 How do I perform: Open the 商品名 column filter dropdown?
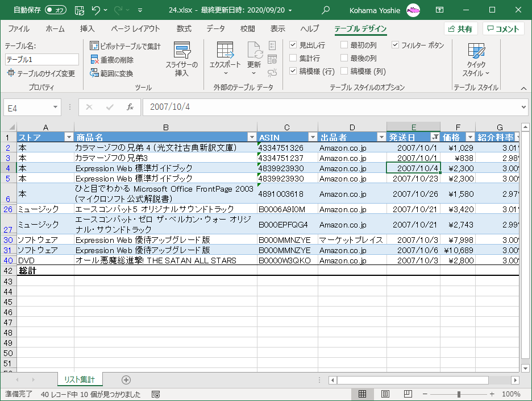click(x=252, y=137)
